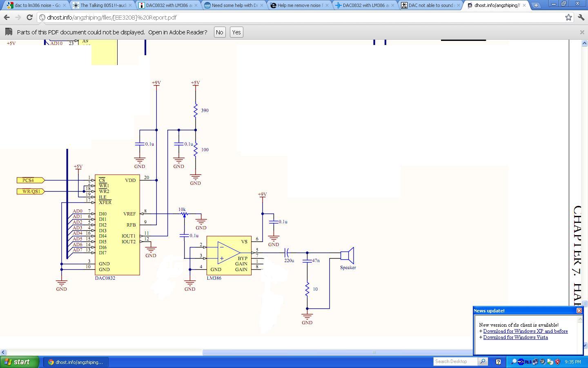This screenshot has height=368, width=588.
Task: Click the vertical scrollbar down arrow
Action: (584, 346)
